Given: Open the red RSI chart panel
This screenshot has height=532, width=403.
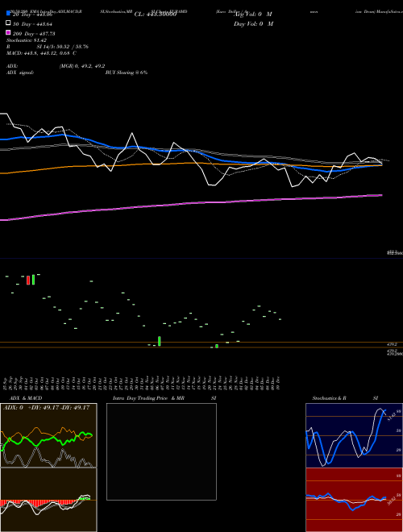Looking at the screenshot, I should (x=354, y=500).
